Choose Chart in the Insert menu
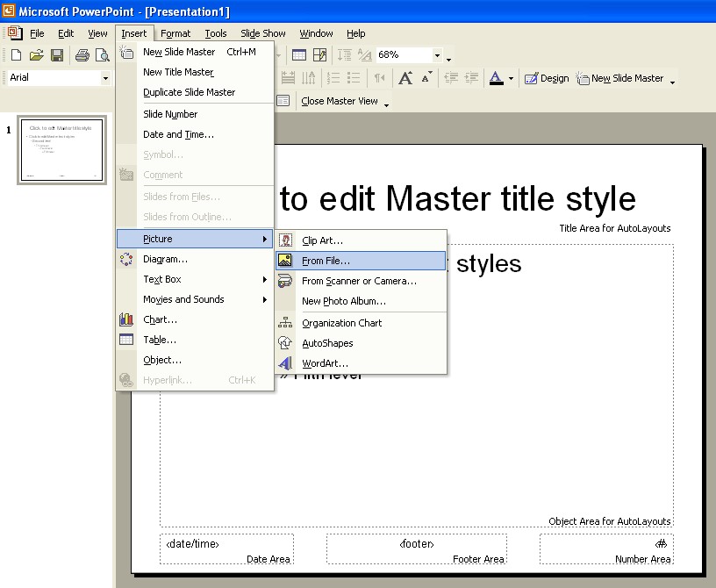This screenshot has height=588, width=716. click(x=195, y=319)
